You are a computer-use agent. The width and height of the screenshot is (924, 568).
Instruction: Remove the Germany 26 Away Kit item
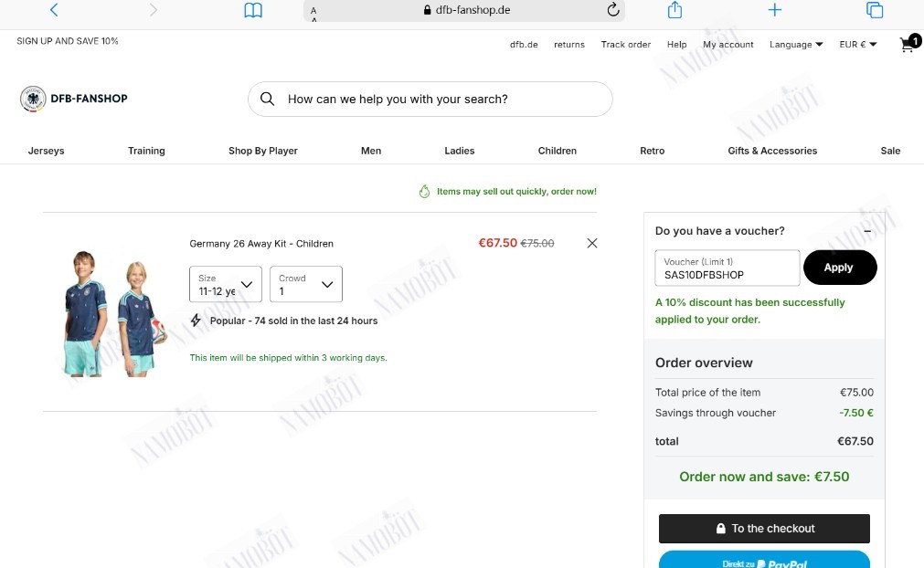[x=592, y=243]
